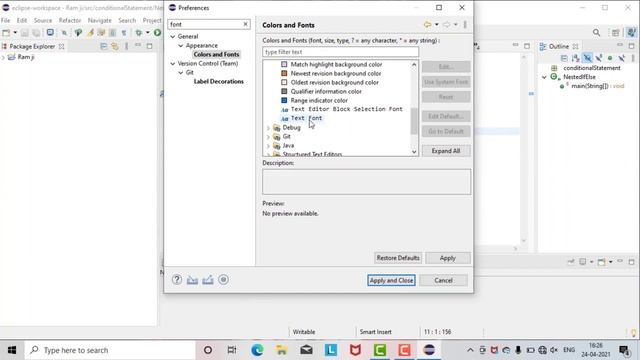Toggle Hide Local Types in Outline

(x=621, y=58)
